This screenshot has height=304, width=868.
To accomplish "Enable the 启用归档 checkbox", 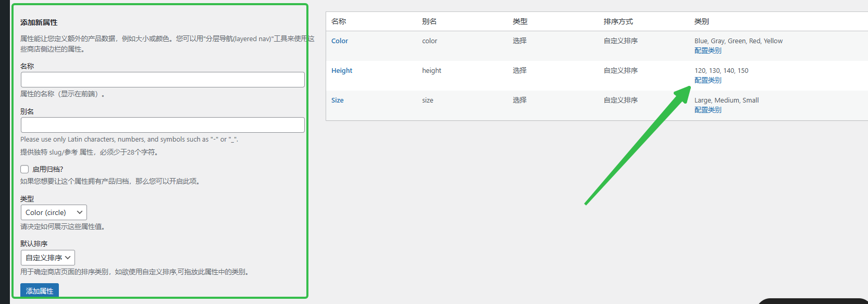I will 24,169.
